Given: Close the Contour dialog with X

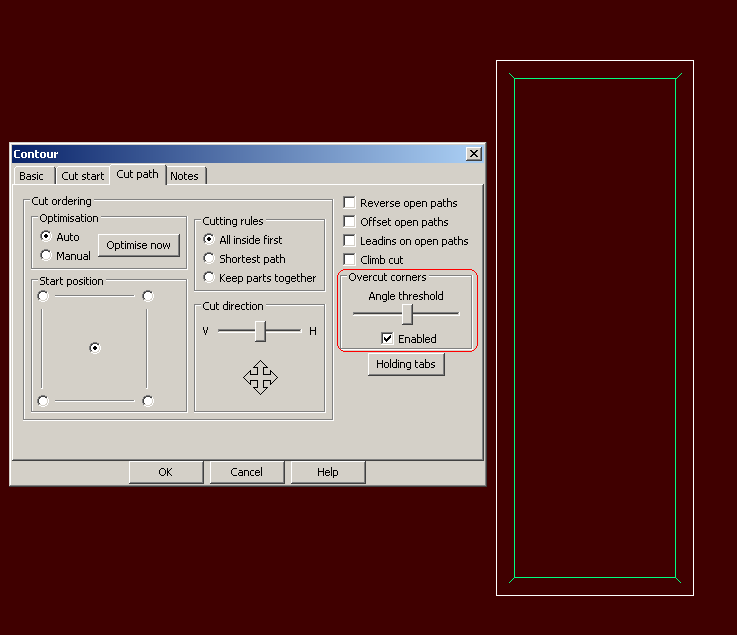Looking at the screenshot, I should [x=474, y=154].
